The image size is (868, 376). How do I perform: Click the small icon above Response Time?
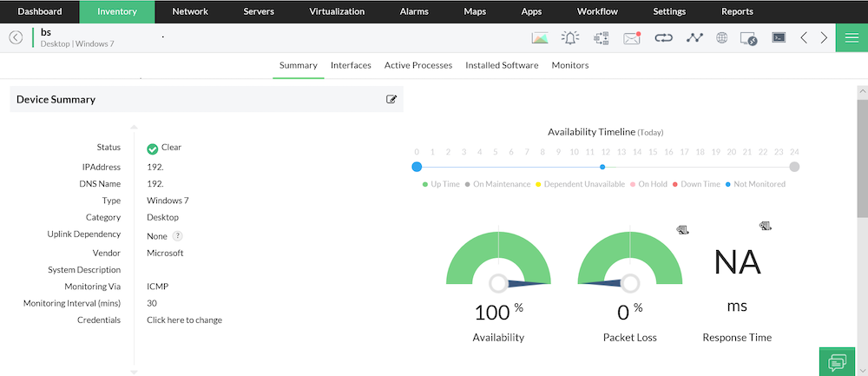(x=766, y=226)
